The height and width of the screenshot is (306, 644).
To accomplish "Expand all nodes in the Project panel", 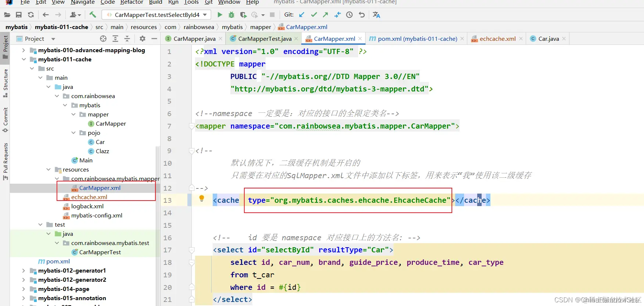I will (115, 39).
